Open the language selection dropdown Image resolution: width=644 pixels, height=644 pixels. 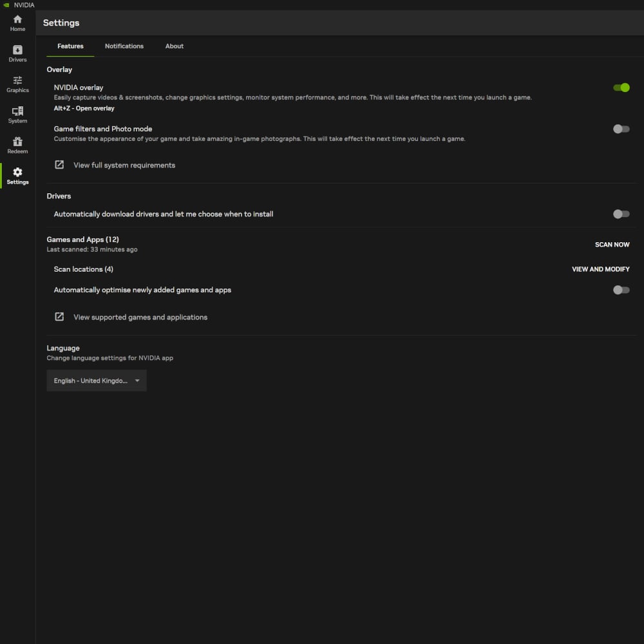[96, 380]
